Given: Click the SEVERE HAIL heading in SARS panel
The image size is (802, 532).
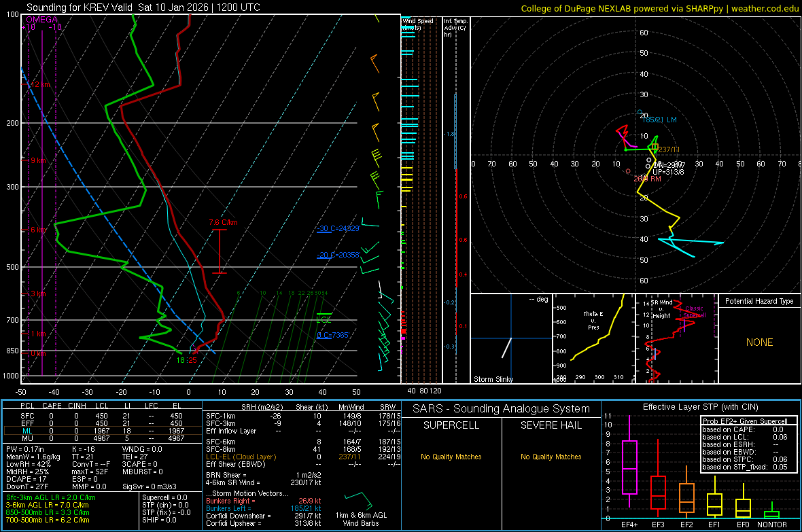Looking at the screenshot, I should pos(551,425).
